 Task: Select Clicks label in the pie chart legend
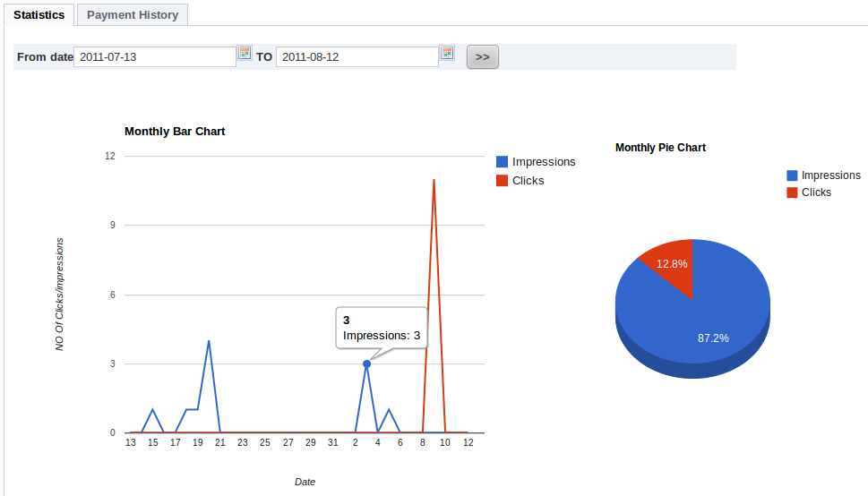click(817, 192)
